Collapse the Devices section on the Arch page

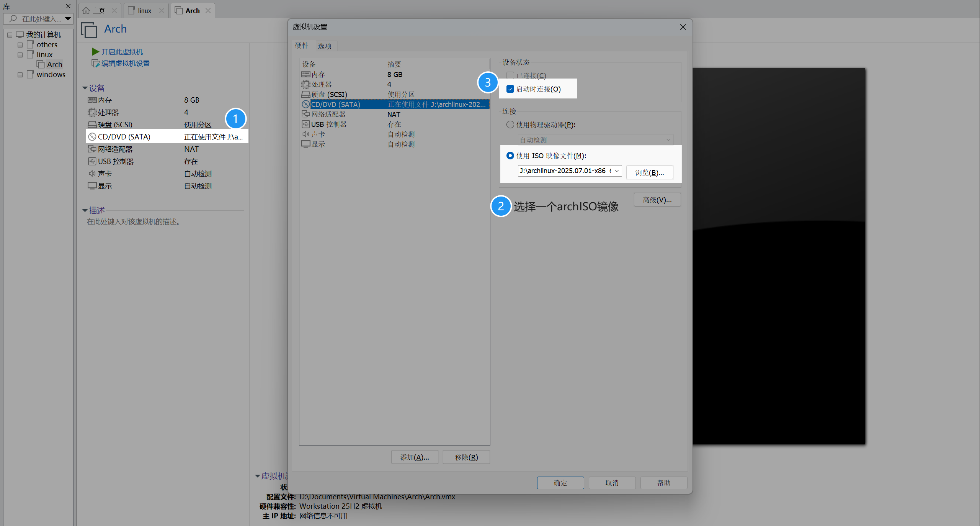click(x=85, y=88)
